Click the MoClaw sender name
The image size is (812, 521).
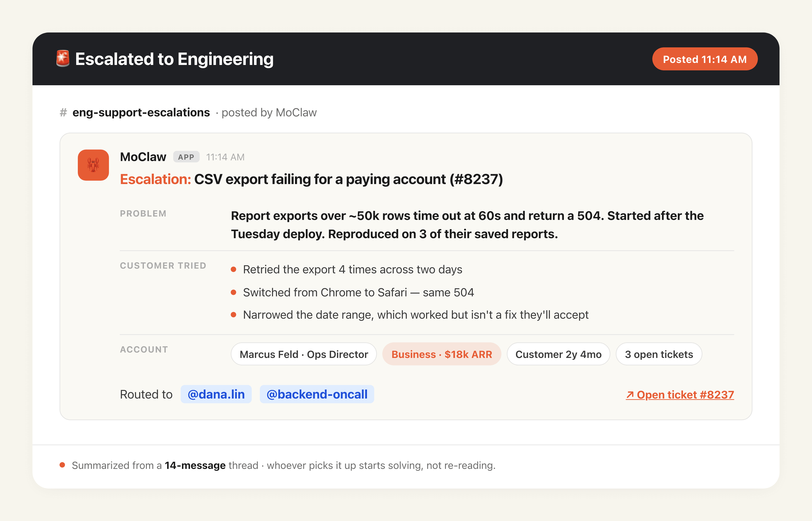(143, 157)
